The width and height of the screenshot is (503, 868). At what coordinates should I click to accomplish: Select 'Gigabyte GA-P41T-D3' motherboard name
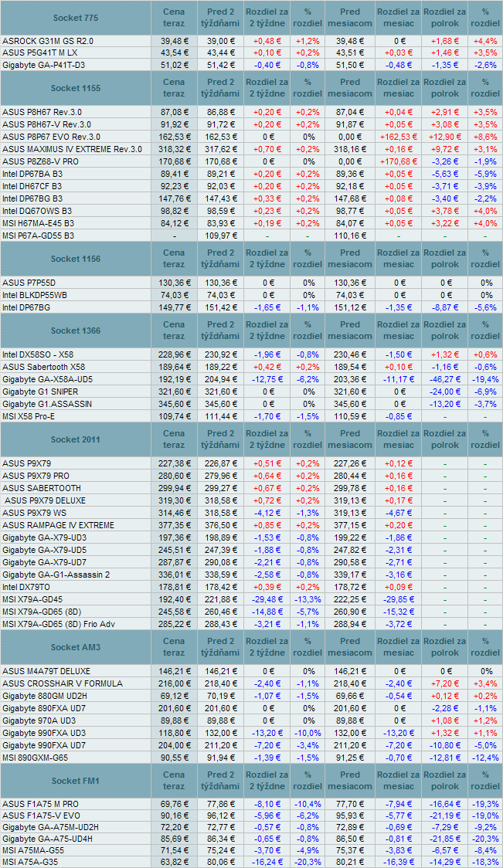[44, 66]
